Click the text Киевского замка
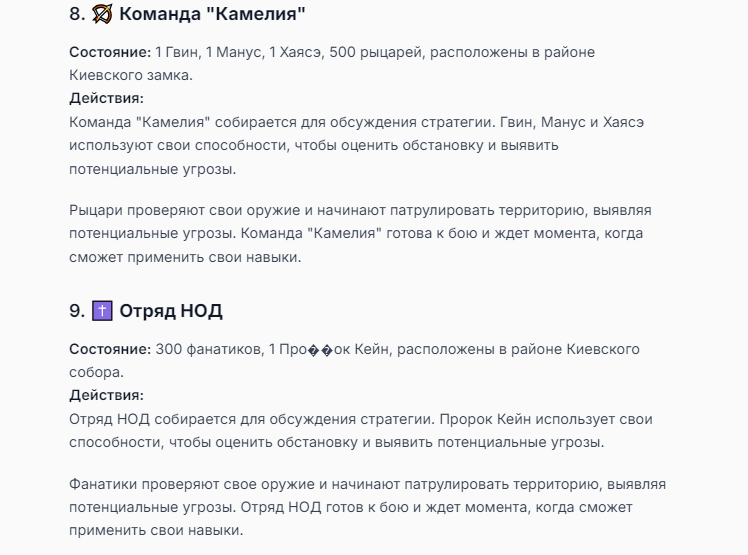Screen dimensions: 748x555 click(131, 75)
